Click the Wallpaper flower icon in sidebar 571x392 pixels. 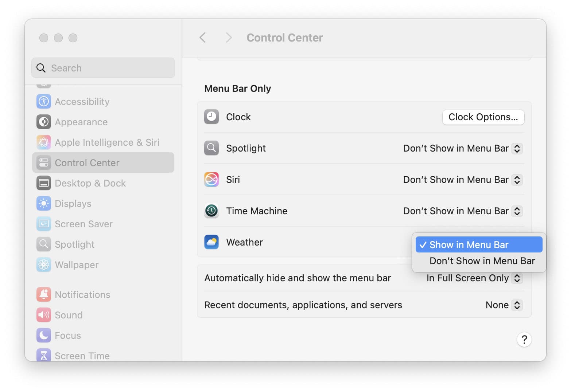click(43, 265)
